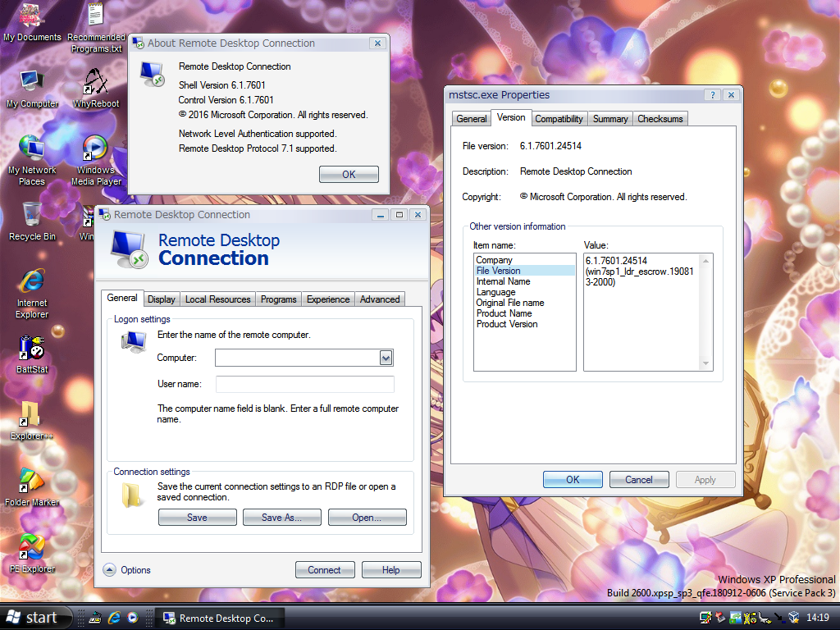Open the Explorer++ desktop shortcut
Screen dimensions: 840x630
point(32,421)
